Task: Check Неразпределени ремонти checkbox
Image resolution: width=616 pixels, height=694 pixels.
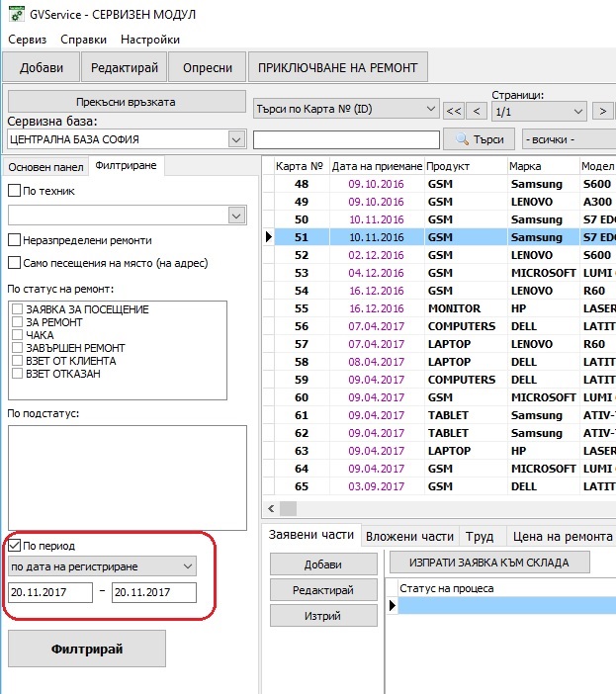Action: (14, 240)
